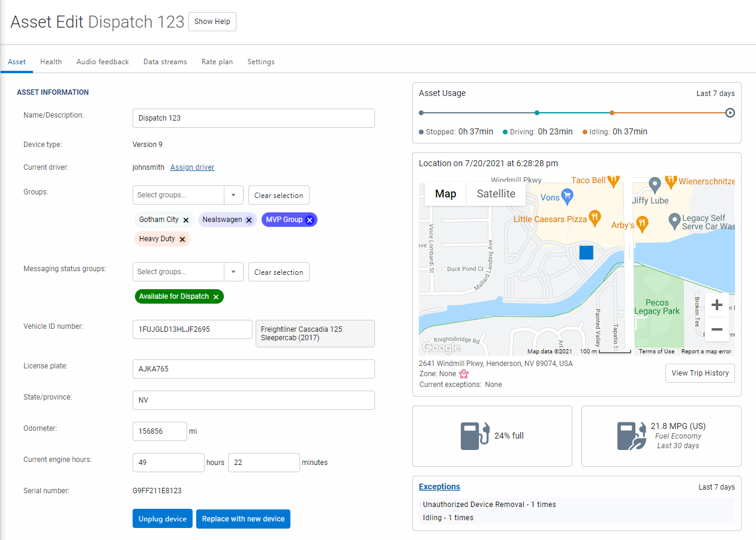Switch the map to Satellite view

496,193
